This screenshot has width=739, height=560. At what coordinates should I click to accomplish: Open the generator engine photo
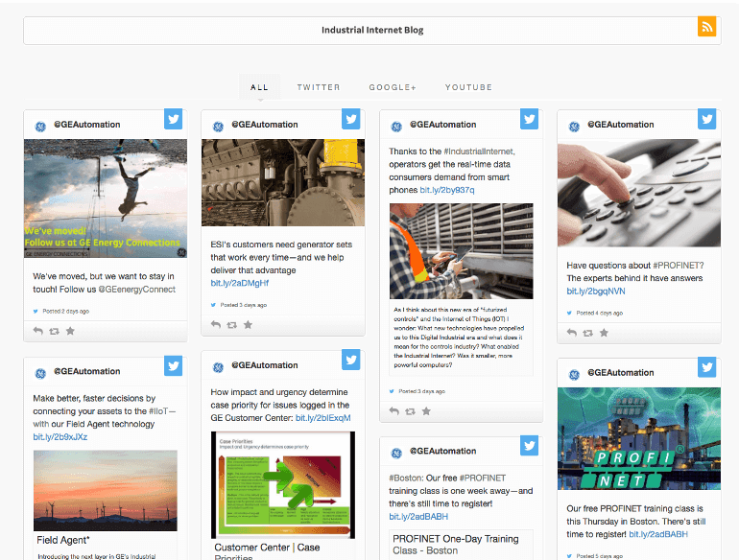(283, 182)
